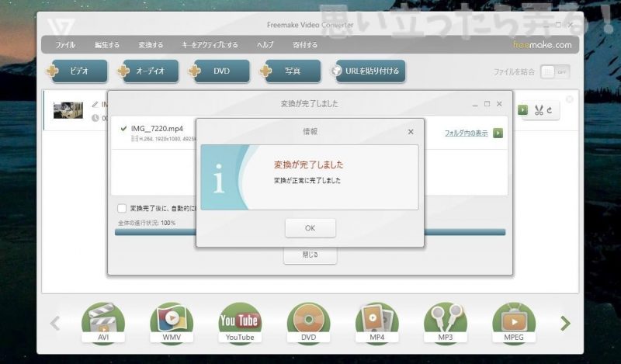Image resolution: width=621 pixels, height=364 pixels.
Task: Open the フォルダ内の表示 link
Action: pyautogui.click(x=467, y=133)
